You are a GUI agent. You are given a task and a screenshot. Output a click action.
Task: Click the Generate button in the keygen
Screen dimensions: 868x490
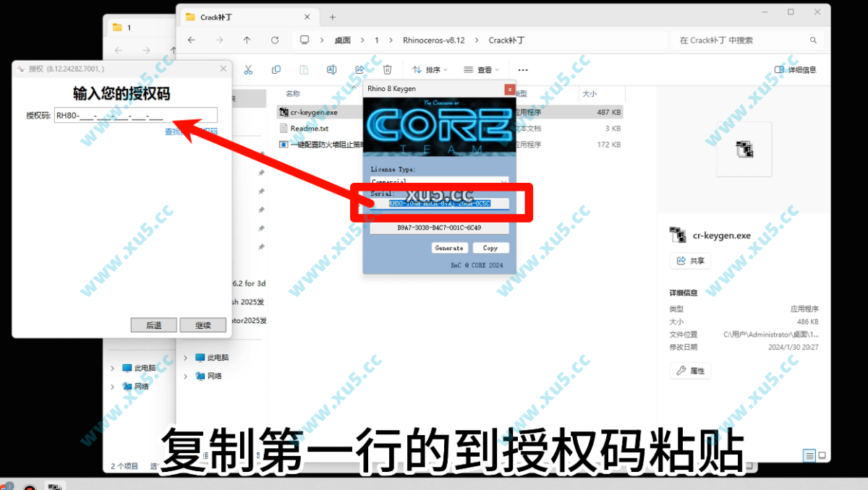coord(450,247)
